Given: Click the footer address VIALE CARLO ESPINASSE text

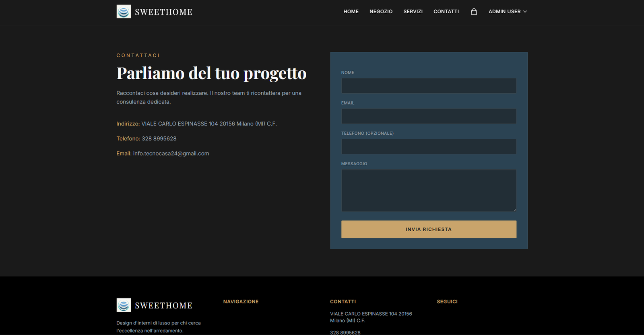Looking at the screenshot, I should [x=371, y=317].
